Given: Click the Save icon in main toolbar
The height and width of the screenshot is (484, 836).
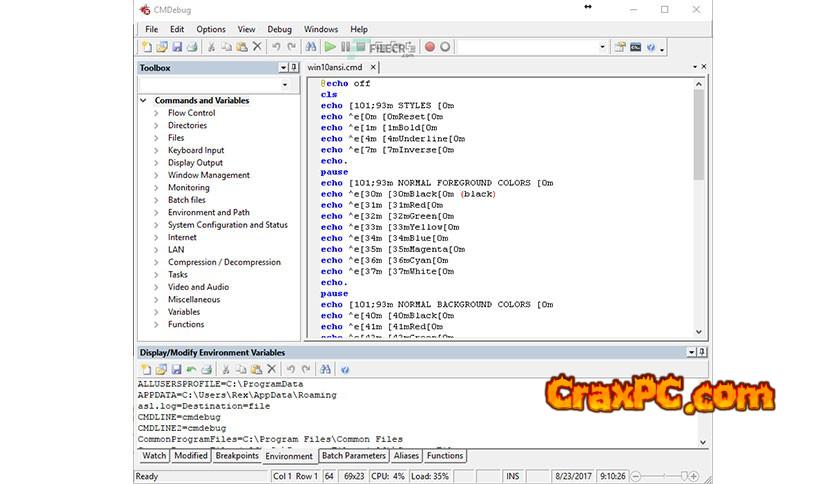Looking at the screenshot, I should coord(177,47).
